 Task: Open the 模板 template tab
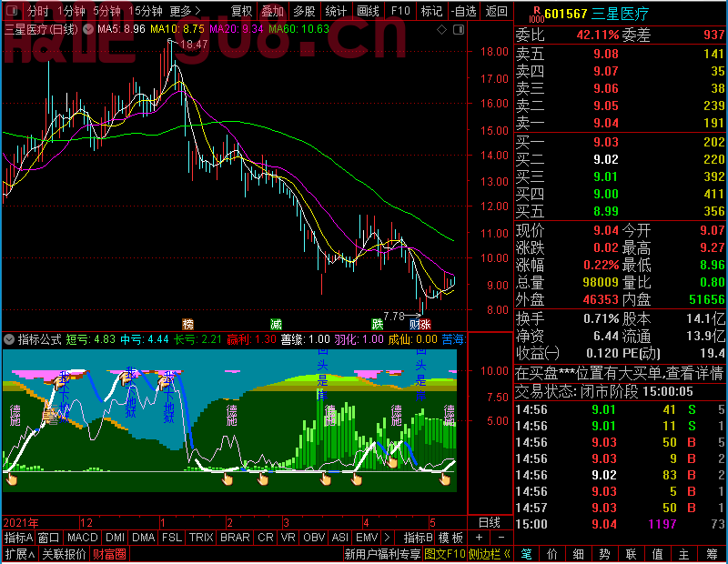[x=450, y=538]
